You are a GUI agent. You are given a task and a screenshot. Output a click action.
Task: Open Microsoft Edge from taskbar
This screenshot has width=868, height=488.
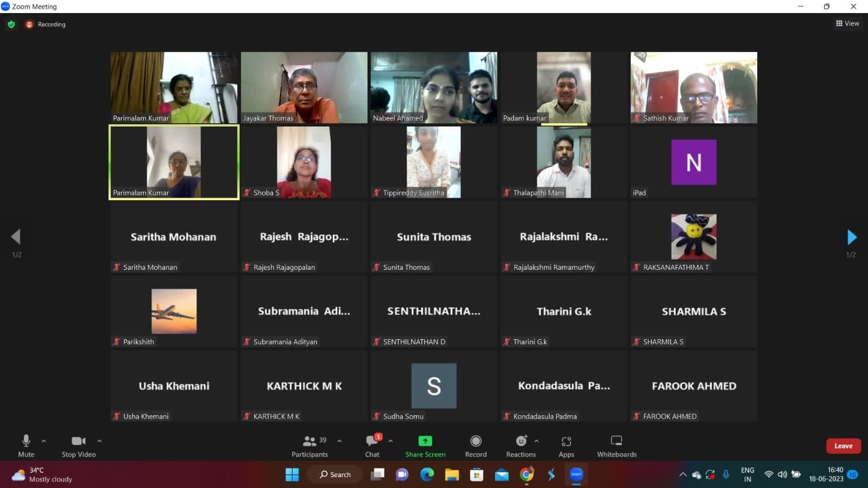427,474
